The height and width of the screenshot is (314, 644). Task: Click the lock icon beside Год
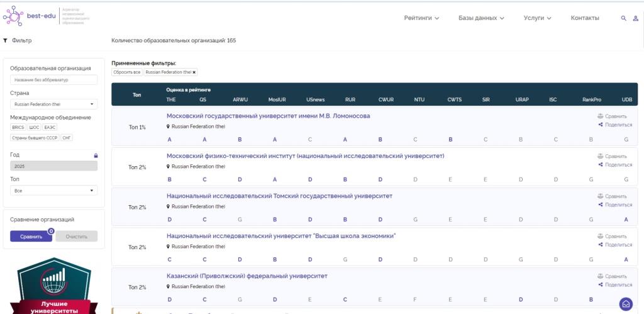[x=96, y=156]
